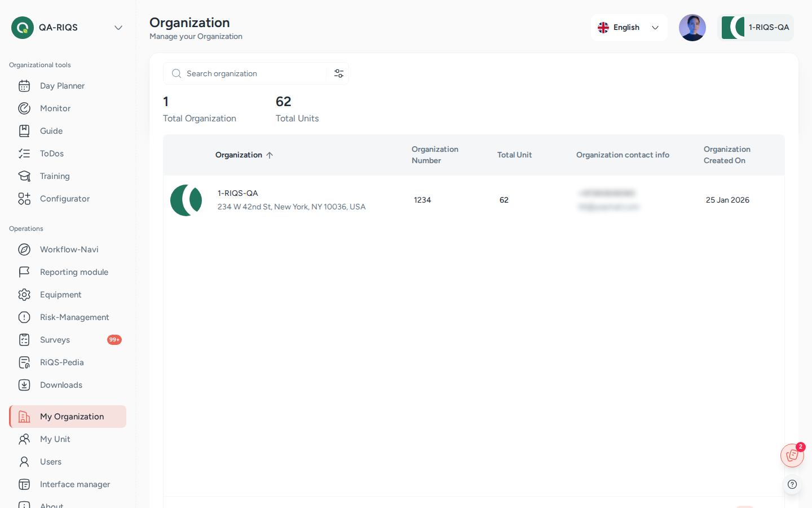Screen dimensions: 812x508
Task: Click the Organization Created On header
Action: click(x=727, y=155)
